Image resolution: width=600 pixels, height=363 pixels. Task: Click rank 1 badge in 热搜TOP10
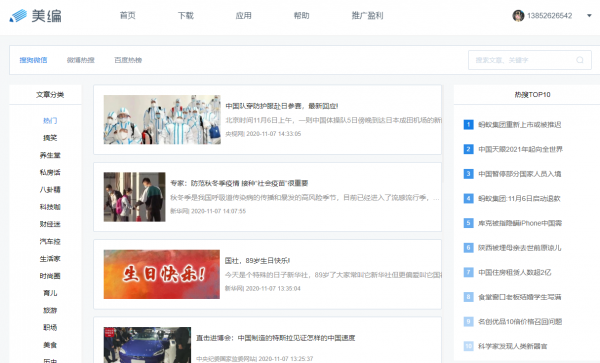[x=468, y=125]
